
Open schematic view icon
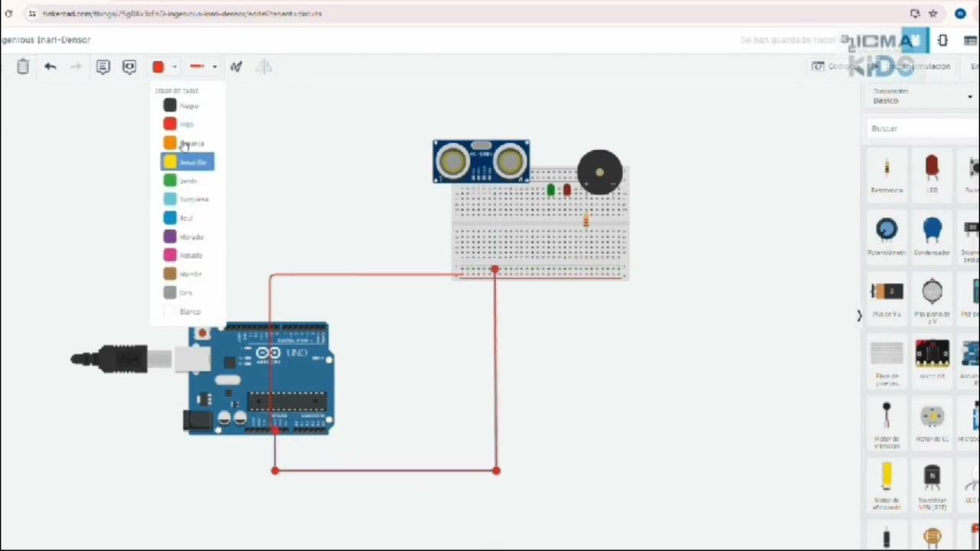coord(942,41)
